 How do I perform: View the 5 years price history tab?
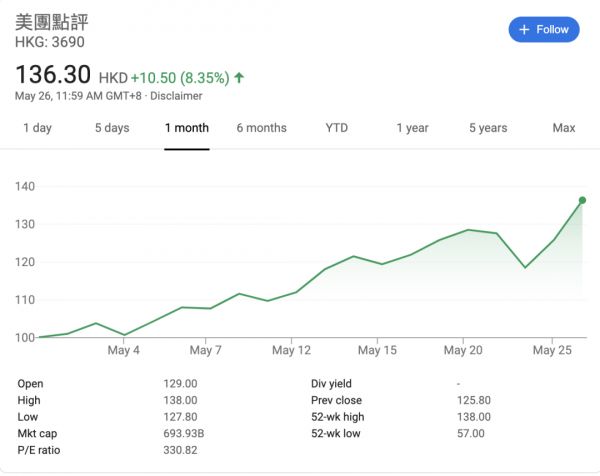coord(488,128)
